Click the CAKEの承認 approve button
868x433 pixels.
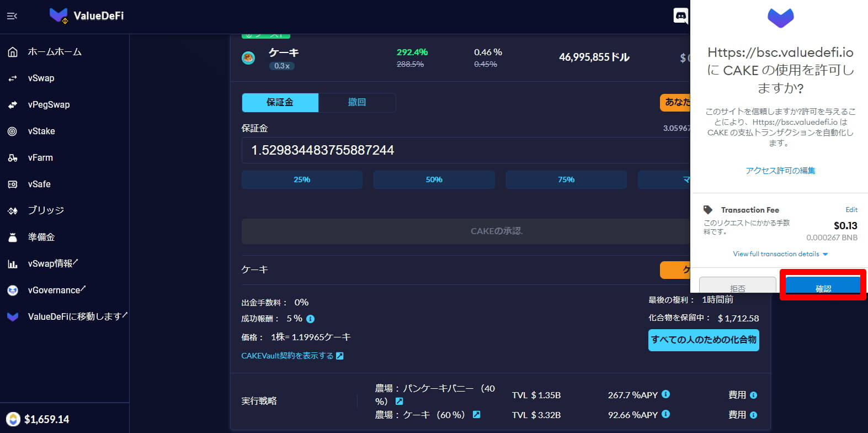coord(466,231)
